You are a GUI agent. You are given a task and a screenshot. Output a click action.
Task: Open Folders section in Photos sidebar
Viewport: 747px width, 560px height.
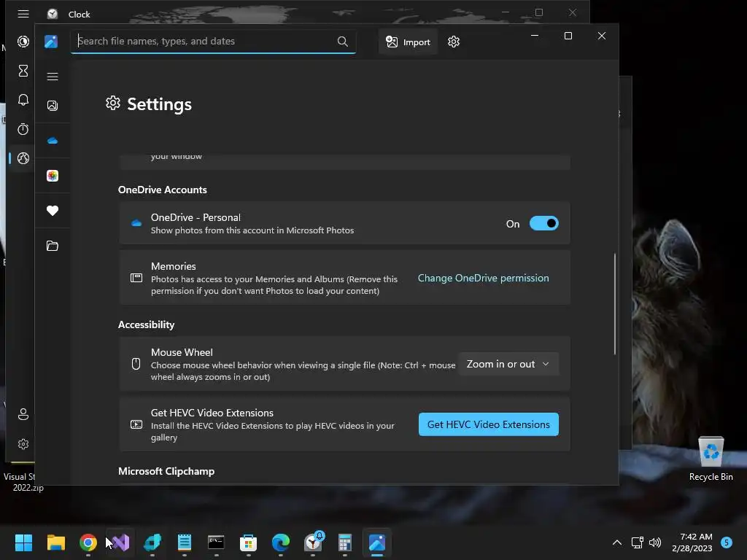pos(53,246)
